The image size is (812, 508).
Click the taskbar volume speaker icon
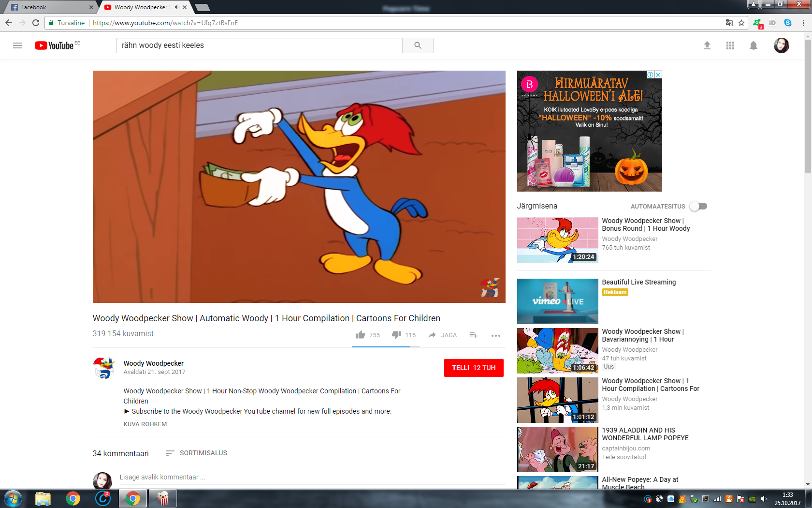764,499
